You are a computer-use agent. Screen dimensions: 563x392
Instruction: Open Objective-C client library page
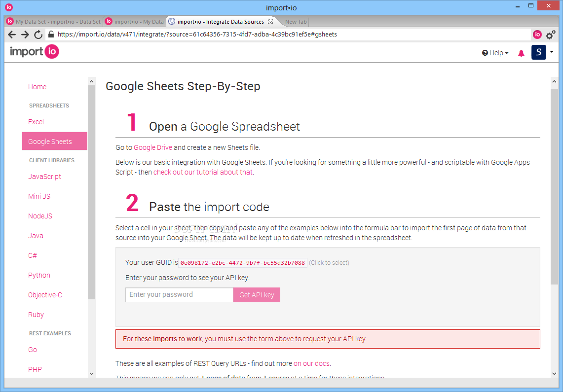pyautogui.click(x=45, y=295)
